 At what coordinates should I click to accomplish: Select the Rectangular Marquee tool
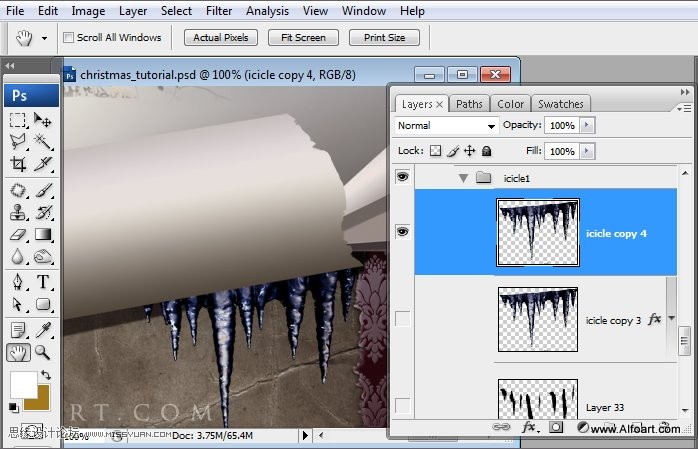(x=18, y=120)
